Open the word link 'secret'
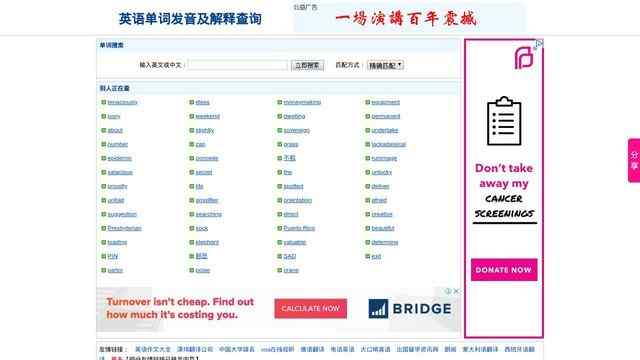 [204, 172]
